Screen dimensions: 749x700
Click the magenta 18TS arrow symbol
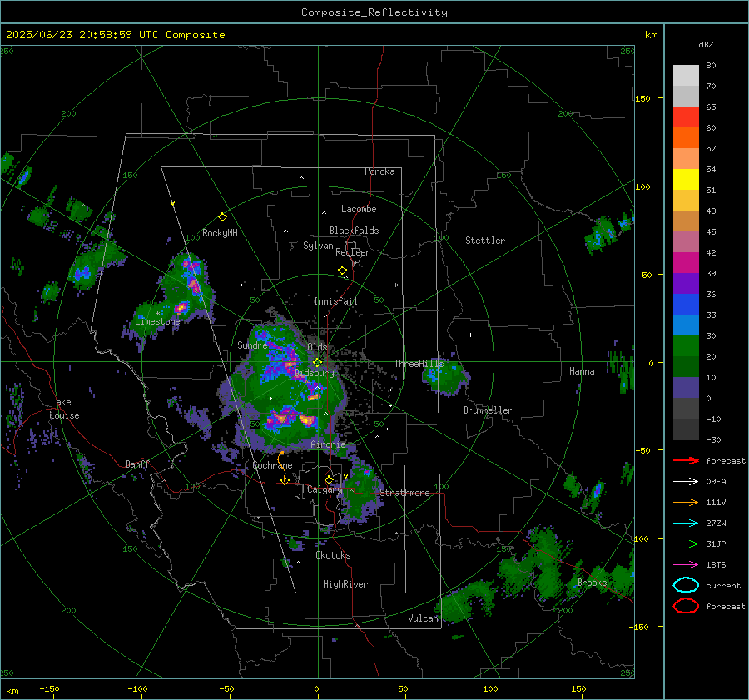(x=686, y=564)
